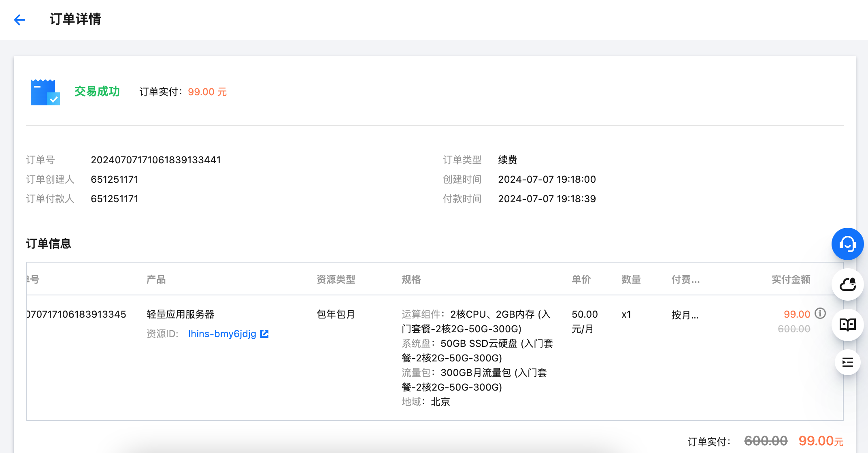Open resource link lhins-bmy6jdjg
868x453 pixels.
coord(222,333)
